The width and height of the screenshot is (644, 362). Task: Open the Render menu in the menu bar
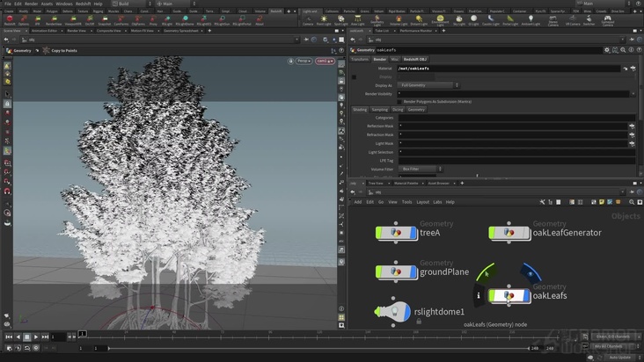31,4
